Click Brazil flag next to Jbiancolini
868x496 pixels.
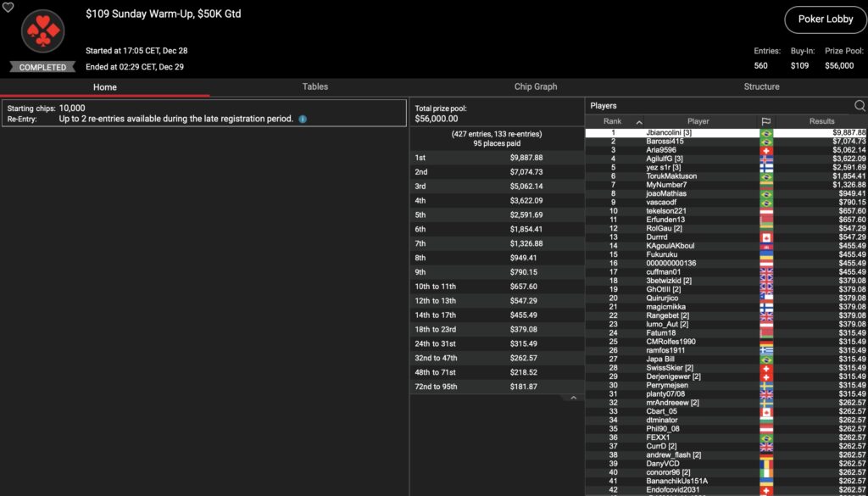[x=766, y=132]
